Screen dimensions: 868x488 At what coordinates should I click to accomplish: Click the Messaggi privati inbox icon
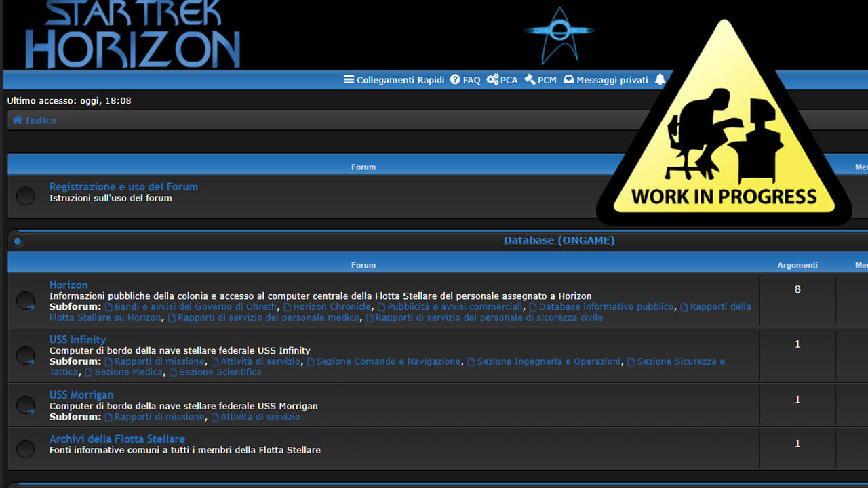tap(569, 80)
